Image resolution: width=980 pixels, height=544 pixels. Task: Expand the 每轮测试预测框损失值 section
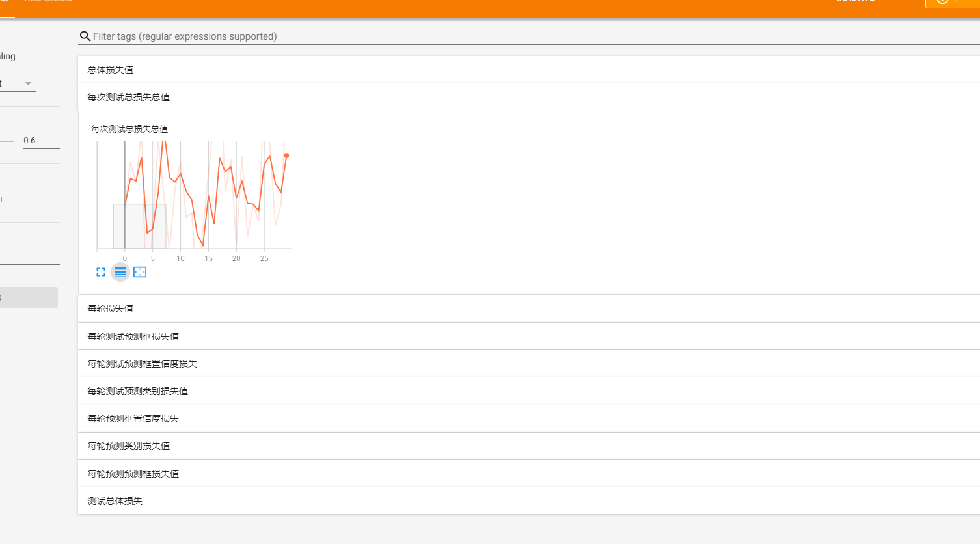tap(529, 336)
